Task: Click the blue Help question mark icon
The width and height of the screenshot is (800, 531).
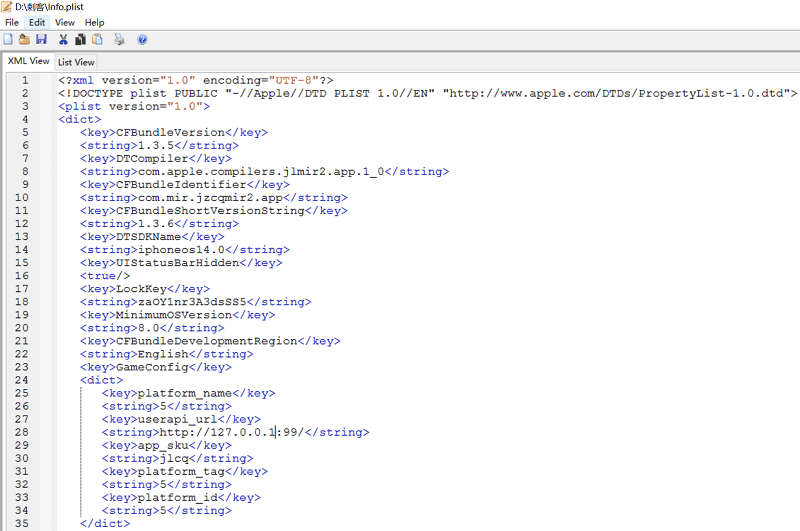Action: tap(142, 40)
